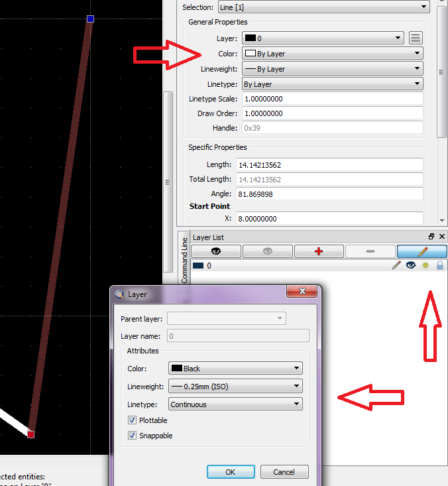
Task: Click white swatch in Color By Layer
Action: tap(251, 53)
